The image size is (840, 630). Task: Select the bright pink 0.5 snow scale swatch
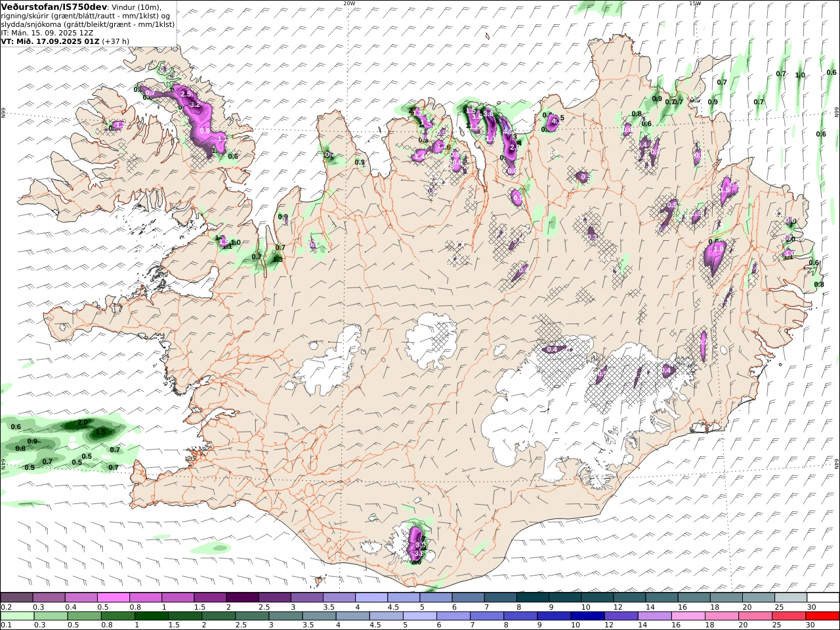(114, 597)
